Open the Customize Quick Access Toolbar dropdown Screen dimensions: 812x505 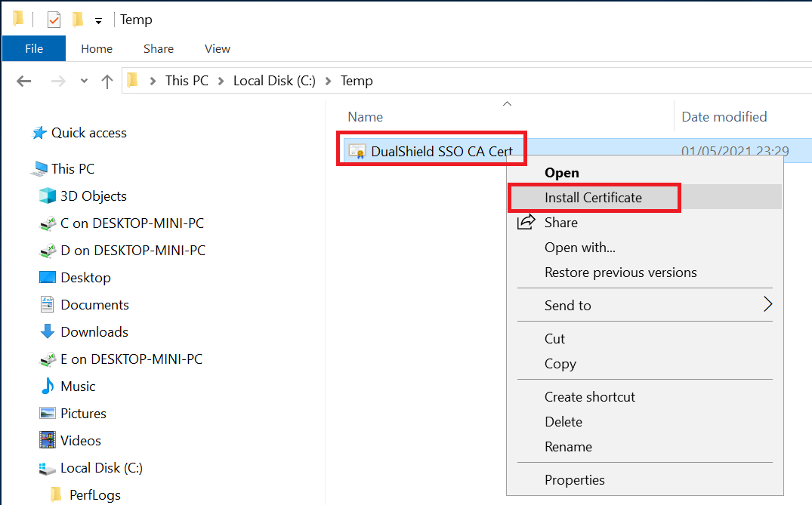98,21
